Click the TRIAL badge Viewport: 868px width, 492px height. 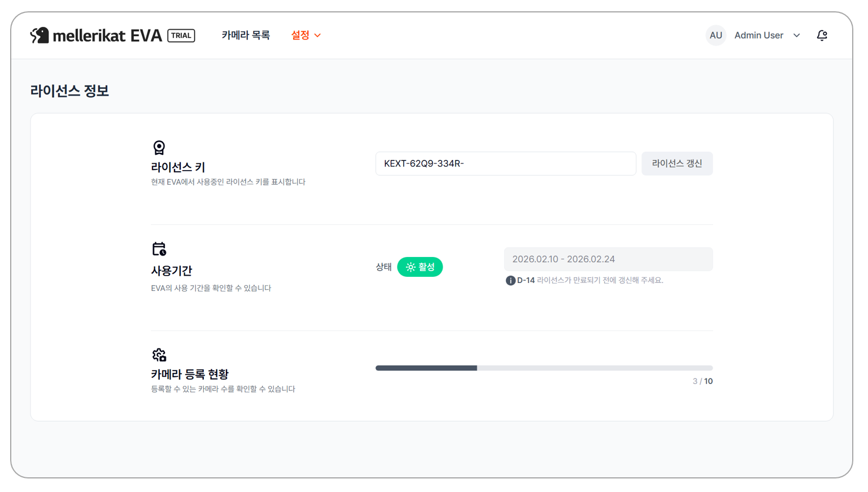click(181, 36)
